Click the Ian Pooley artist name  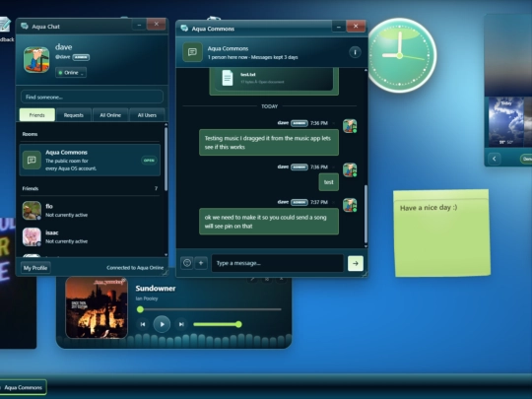pos(147,299)
